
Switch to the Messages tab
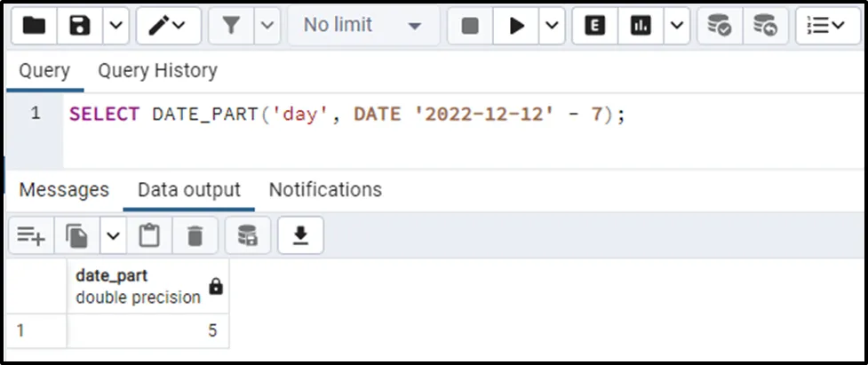coord(64,190)
